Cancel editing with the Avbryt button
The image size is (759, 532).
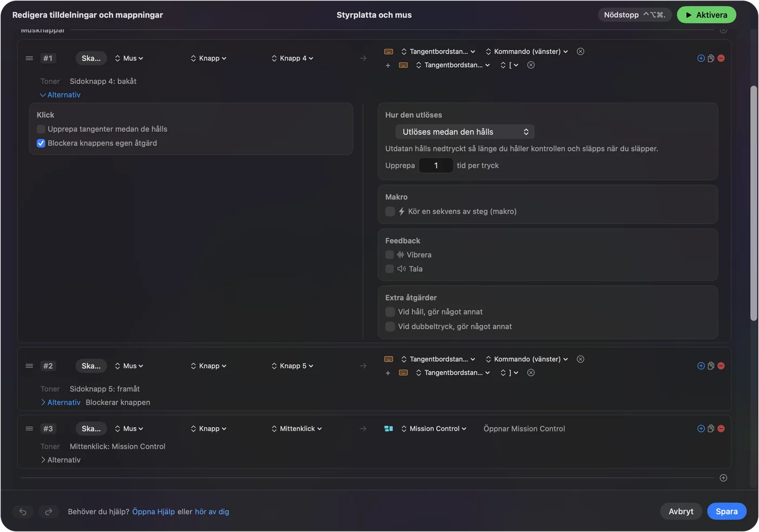click(681, 511)
